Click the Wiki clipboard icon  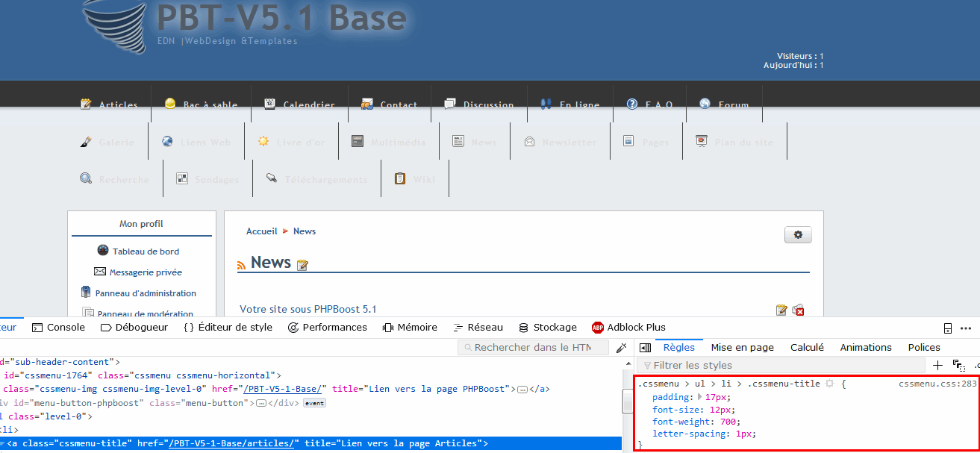click(x=400, y=178)
